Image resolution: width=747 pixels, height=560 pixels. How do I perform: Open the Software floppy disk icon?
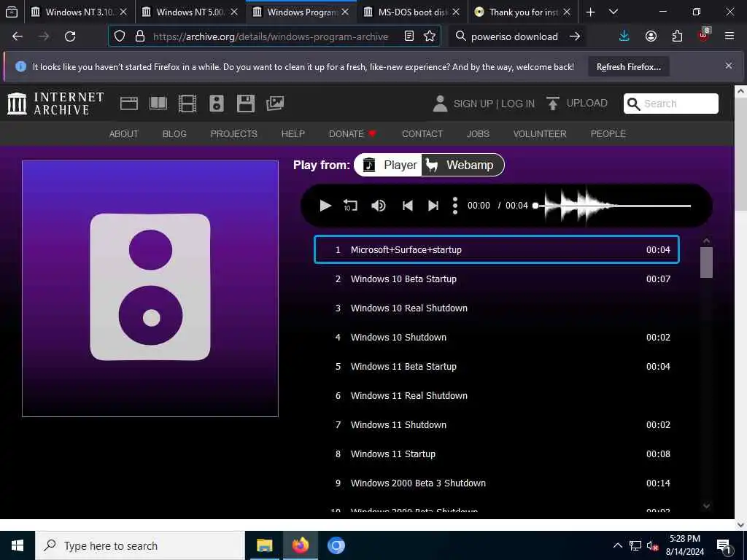coord(246,104)
